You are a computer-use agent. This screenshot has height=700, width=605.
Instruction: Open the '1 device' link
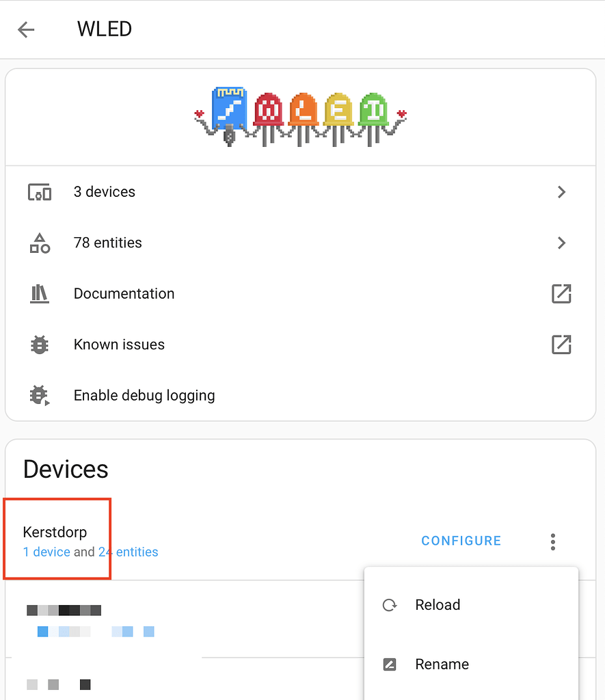(45, 552)
